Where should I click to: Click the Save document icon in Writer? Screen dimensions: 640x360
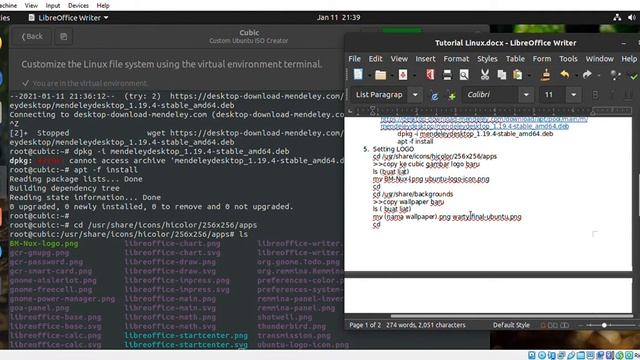click(403, 75)
